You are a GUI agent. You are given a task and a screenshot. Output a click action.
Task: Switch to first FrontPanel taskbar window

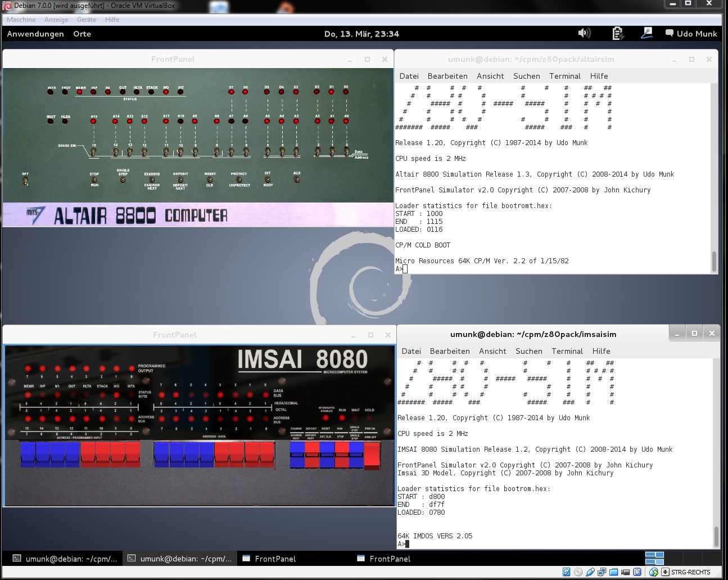pos(269,559)
